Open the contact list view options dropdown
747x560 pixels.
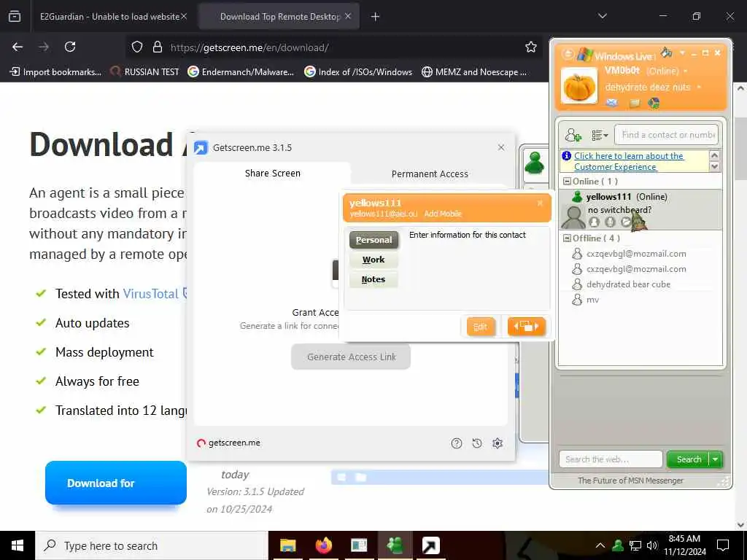pos(600,136)
